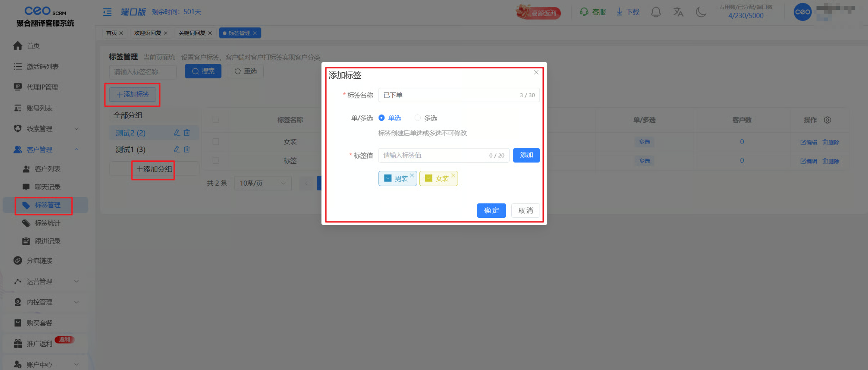
Task: Click trash icon for 测试1 group
Action: (x=187, y=149)
